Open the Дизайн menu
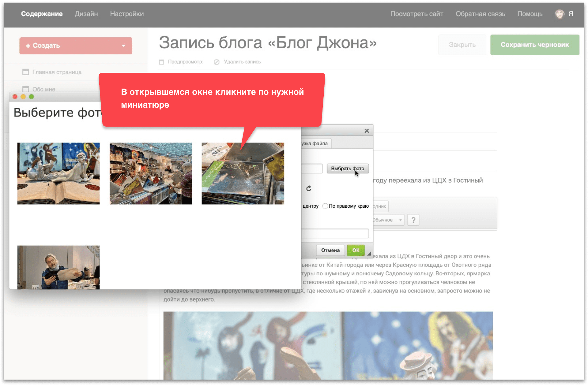This screenshot has width=588, height=386. point(86,14)
